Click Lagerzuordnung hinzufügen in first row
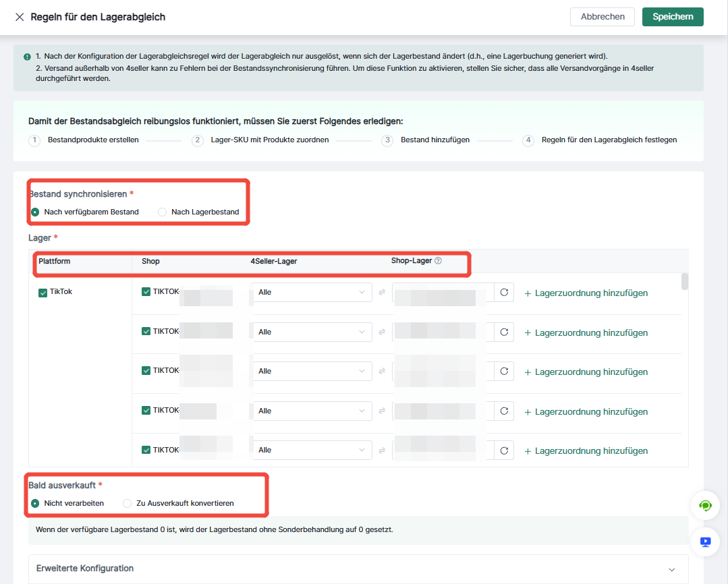728x584 pixels. tap(586, 293)
